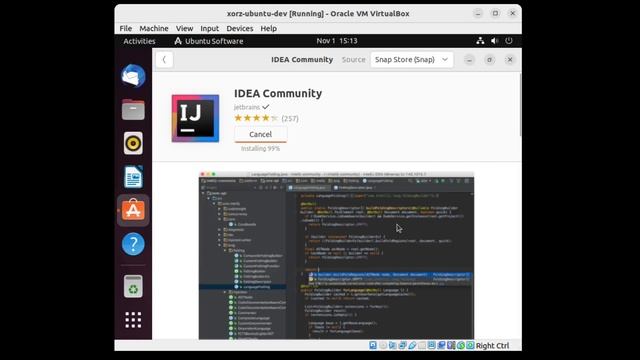This screenshot has height=360, width=640.
Task: Close the Ubuntu Software window
Action: point(510,60)
